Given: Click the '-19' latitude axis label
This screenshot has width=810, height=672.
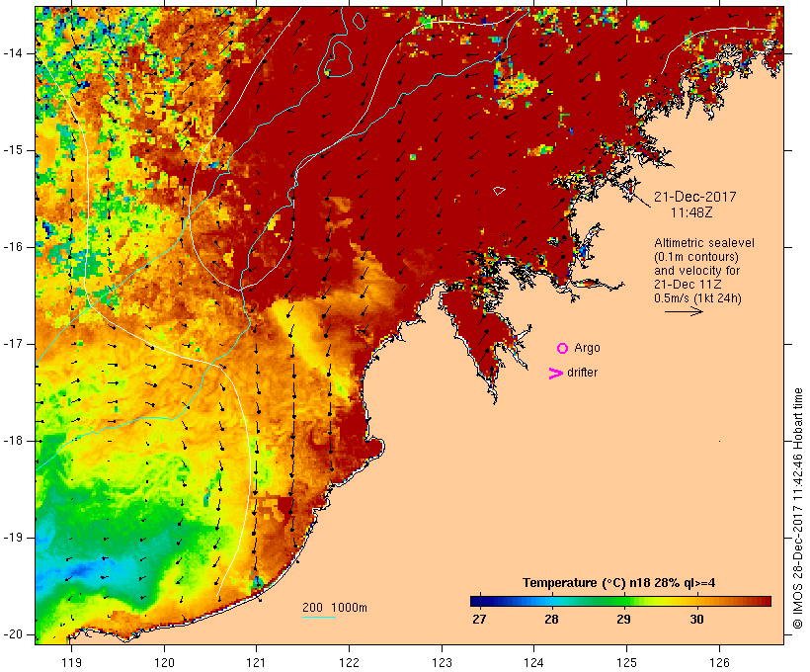Looking at the screenshot, I should click(x=13, y=538).
